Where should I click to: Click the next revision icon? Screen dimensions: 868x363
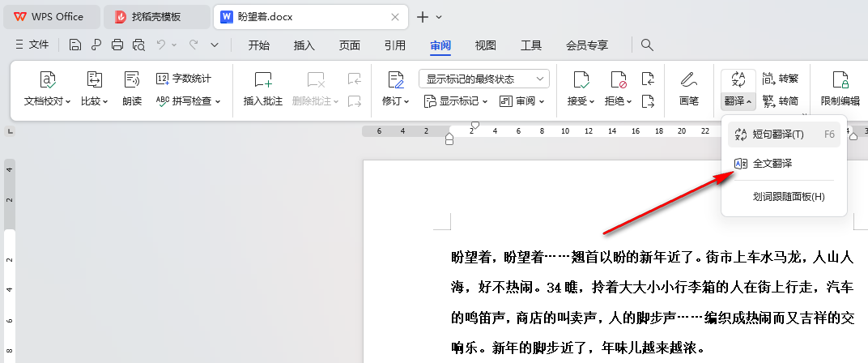[x=648, y=101]
